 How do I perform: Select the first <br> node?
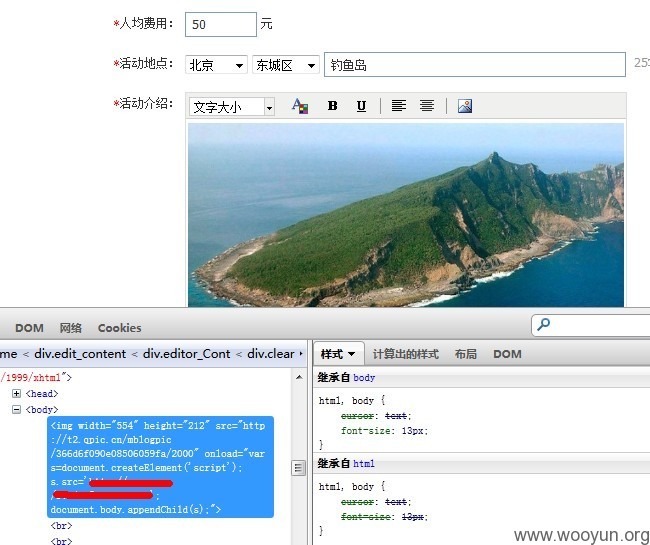61,526
